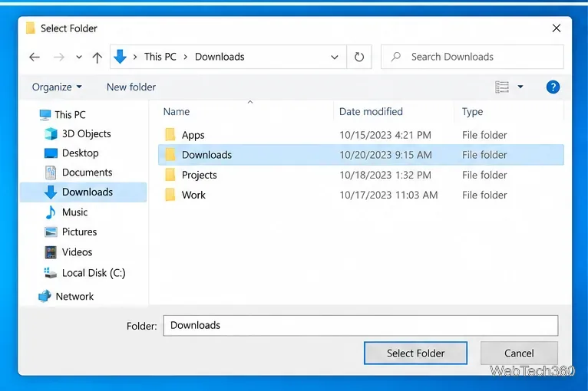The width and height of the screenshot is (588, 391).
Task: Open Local Disk (C:) in the sidebar
Action: [94, 273]
